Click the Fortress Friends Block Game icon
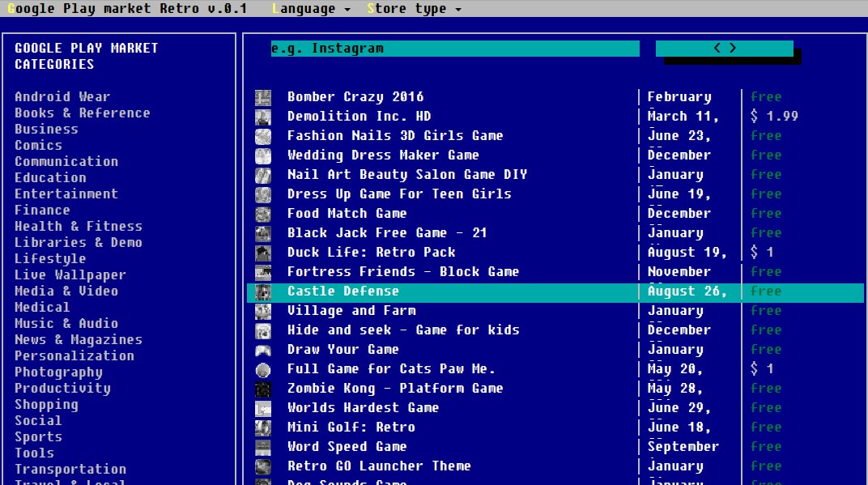 point(263,272)
